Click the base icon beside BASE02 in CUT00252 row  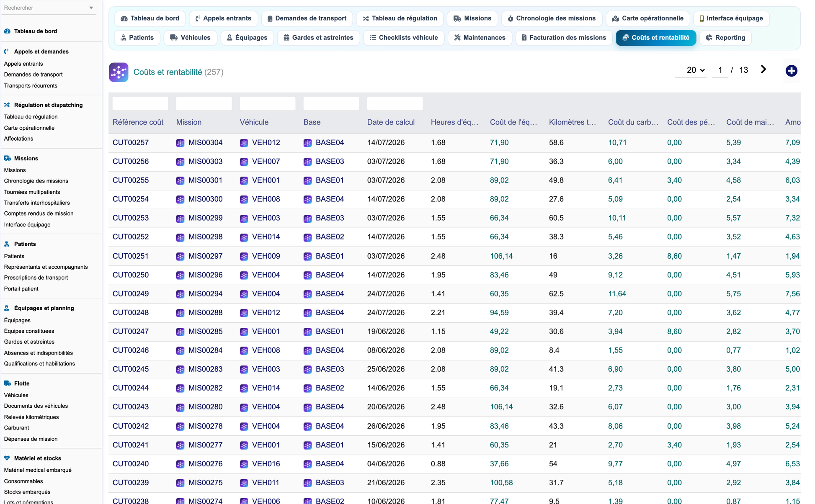pos(307,237)
